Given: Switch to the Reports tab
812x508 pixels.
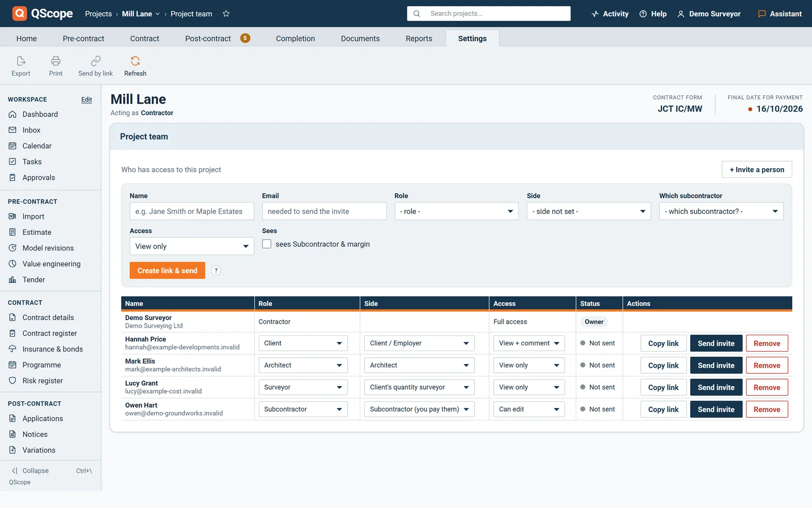Looking at the screenshot, I should (x=419, y=39).
